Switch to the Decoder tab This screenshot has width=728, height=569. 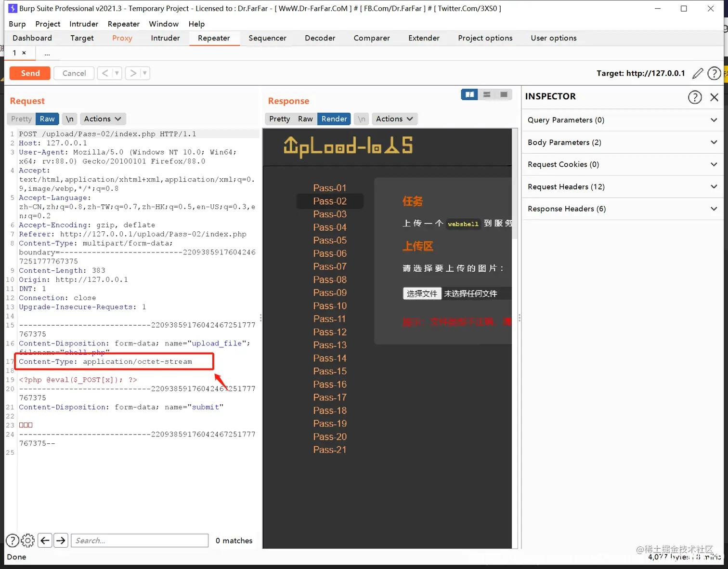[320, 38]
